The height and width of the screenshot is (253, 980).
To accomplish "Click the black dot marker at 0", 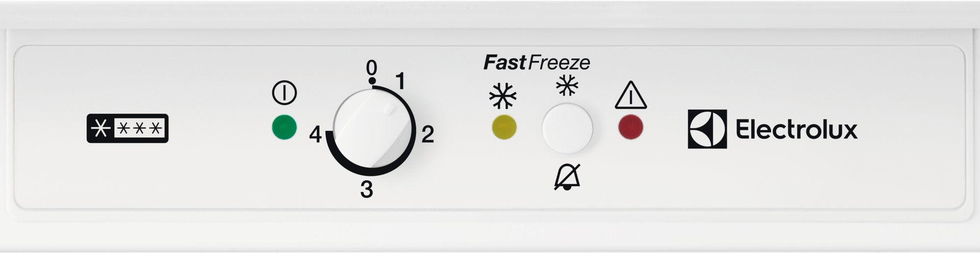I will (x=372, y=81).
